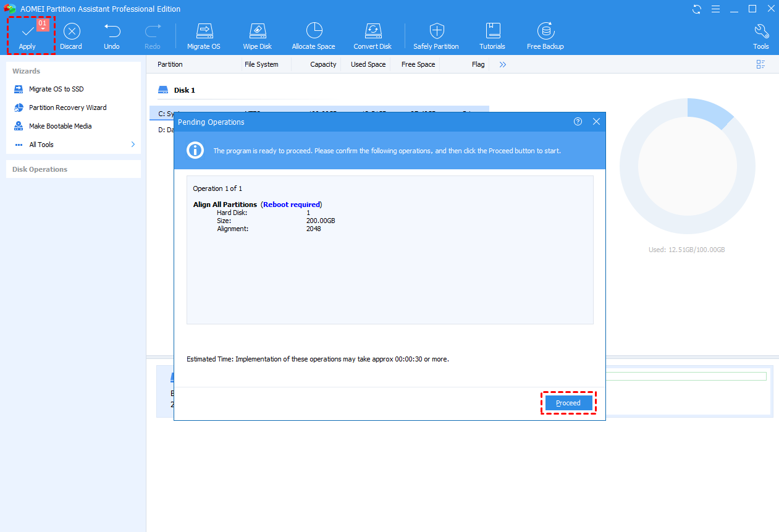Click the Reboot required link text
Viewport: 779px width, 532px height.
292,205
